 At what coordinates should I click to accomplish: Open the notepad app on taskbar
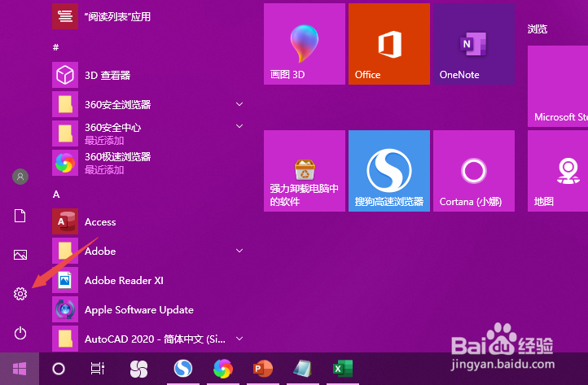[x=303, y=369]
